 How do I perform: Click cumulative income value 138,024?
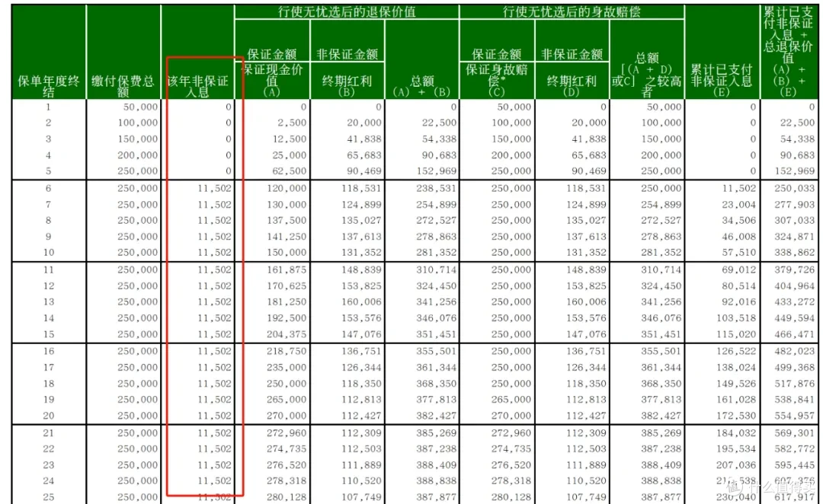coord(736,367)
